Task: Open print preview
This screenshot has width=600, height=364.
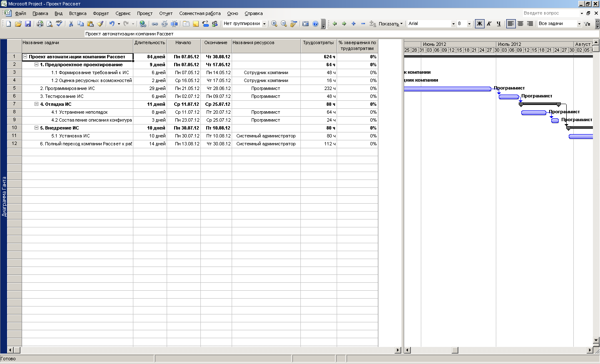Action: (x=50, y=24)
